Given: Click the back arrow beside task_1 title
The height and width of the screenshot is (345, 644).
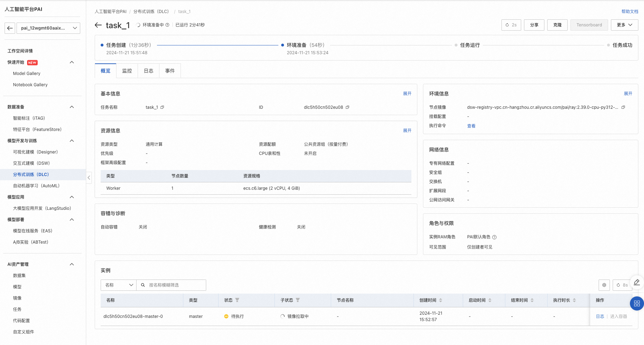Looking at the screenshot, I should [x=98, y=25].
